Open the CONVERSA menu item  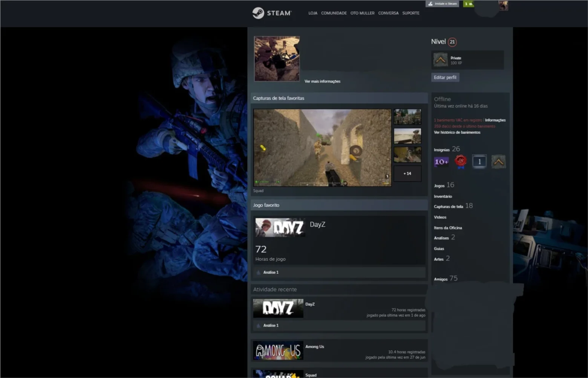[x=388, y=13]
